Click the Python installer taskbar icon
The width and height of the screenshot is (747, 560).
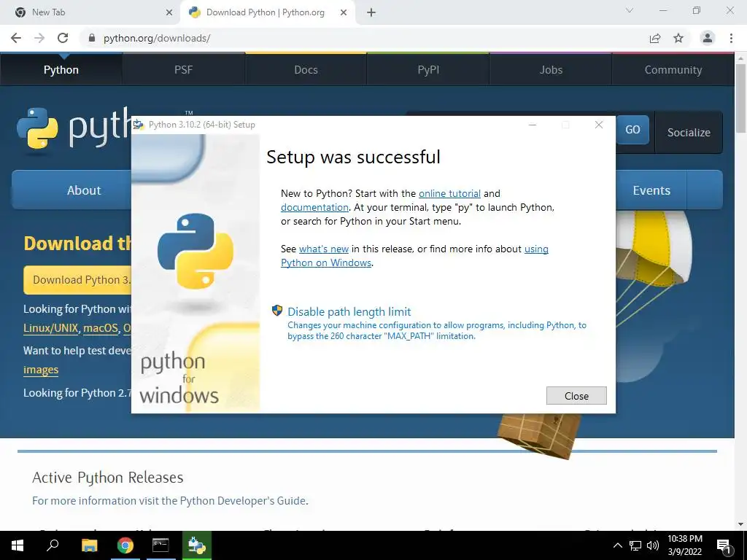[x=197, y=545]
